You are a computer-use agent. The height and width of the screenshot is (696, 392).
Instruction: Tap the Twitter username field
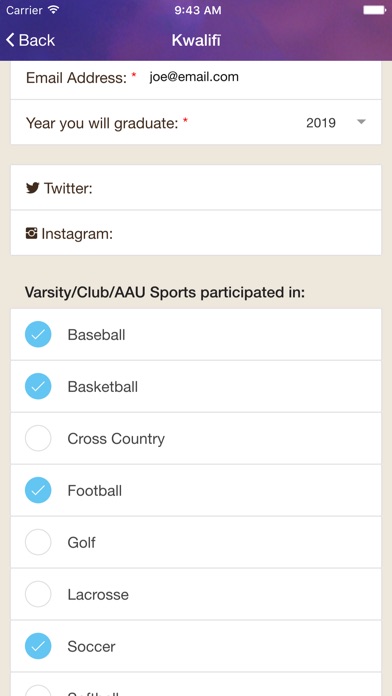pos(196,188)
